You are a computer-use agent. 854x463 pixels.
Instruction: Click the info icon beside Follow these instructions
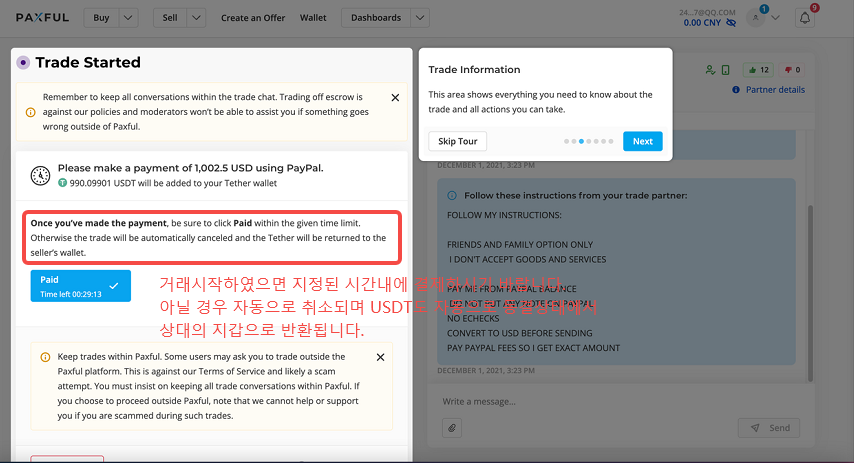[x=452, y=196]
